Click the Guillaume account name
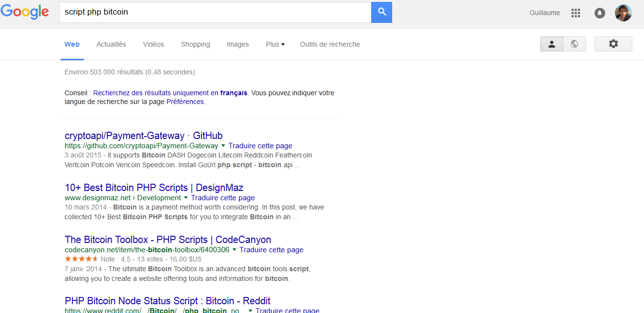This screenshot has height=313, width=644. [545, 13]
